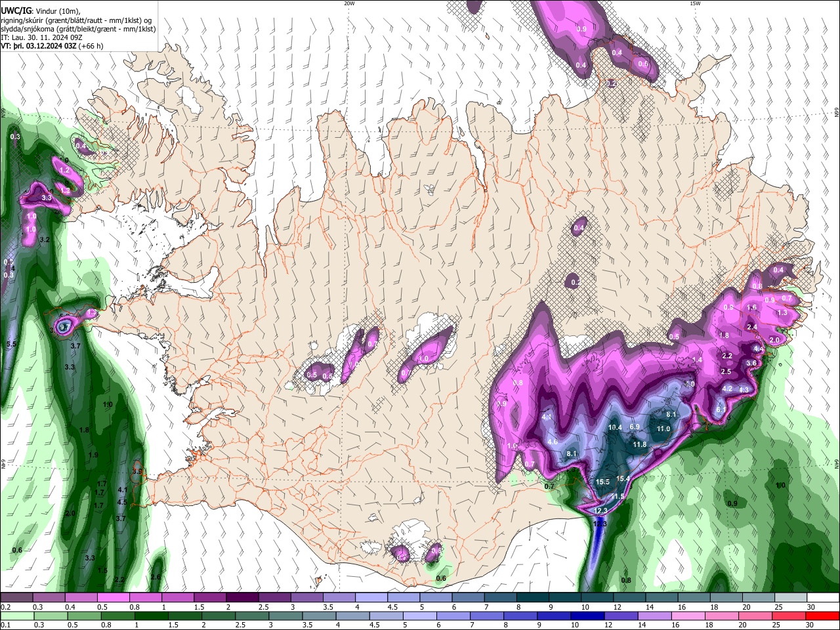Click the '6.9' precipitation value on the map
The width and height of the screenshot is (840, 630).
click(x=635, y=427)
